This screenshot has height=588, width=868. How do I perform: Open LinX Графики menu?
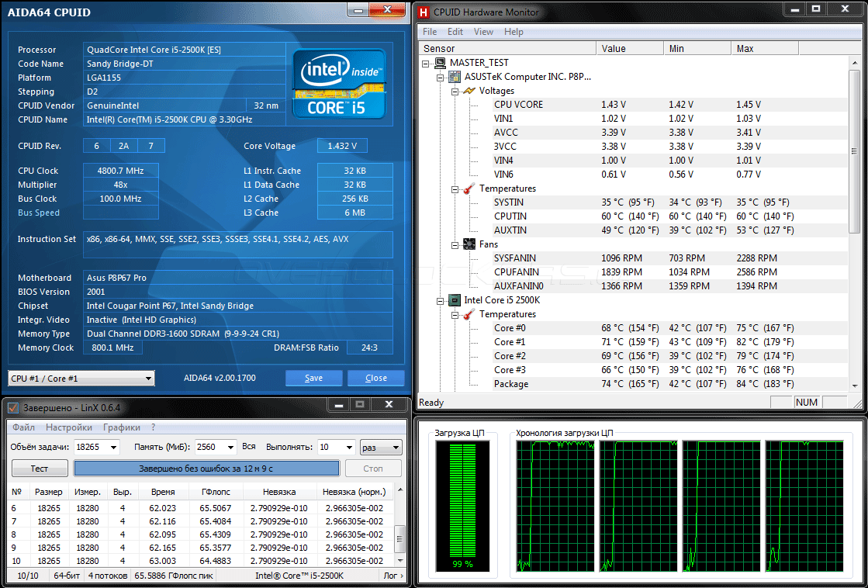121,427
